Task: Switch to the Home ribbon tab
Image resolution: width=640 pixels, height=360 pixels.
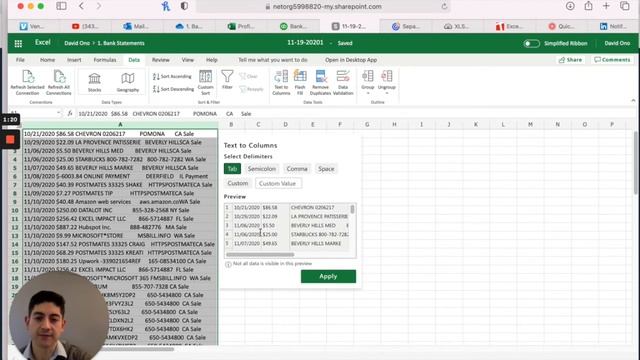Action: tap(47, 60)
